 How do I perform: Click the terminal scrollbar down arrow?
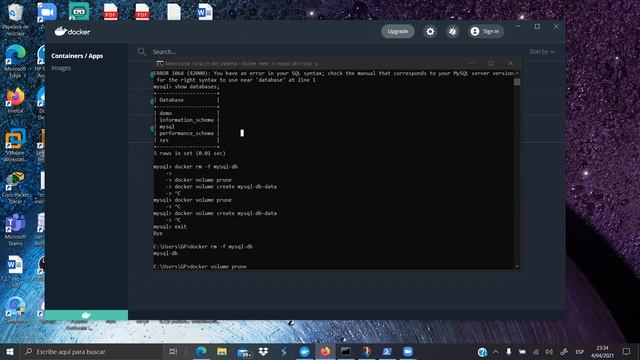[x=517, y=266]
